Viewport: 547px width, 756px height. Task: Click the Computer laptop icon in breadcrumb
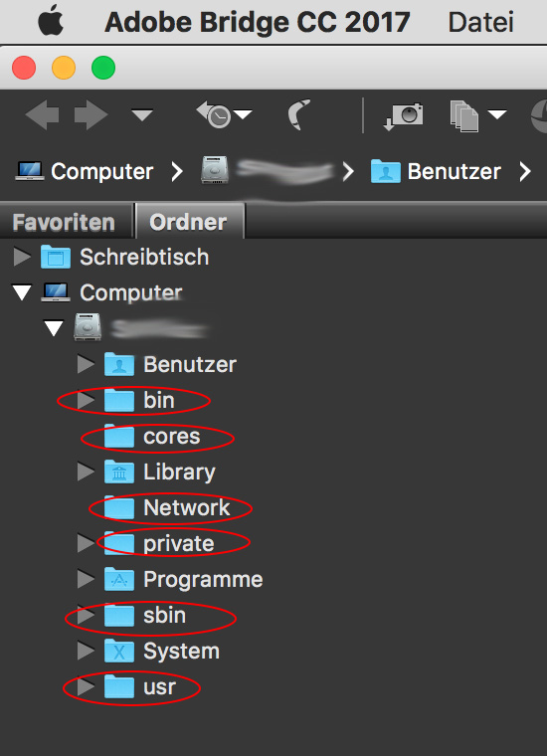(29, 171)
